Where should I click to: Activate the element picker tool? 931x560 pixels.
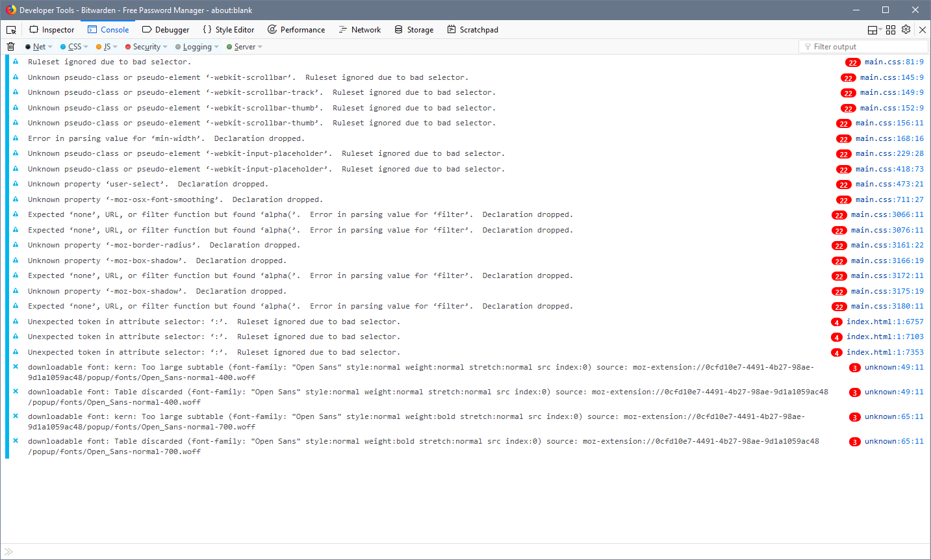10,29
